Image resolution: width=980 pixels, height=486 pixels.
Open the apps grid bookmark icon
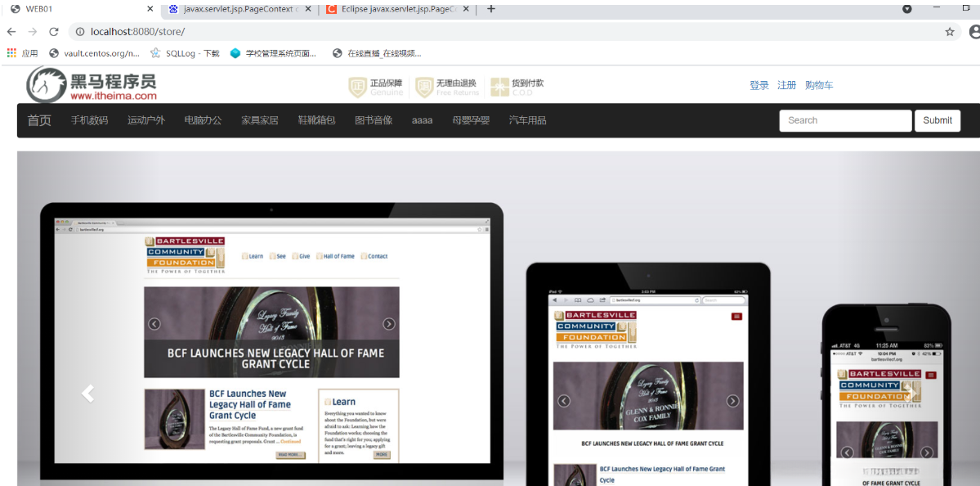(11, 53)
